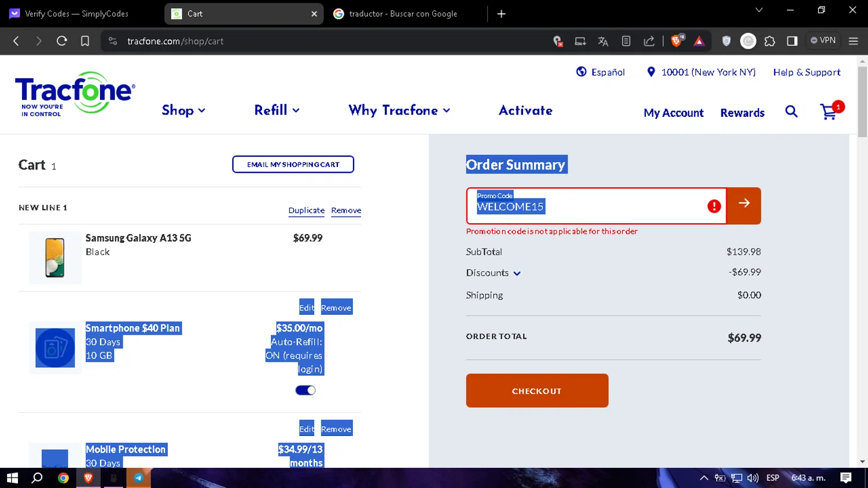The height and width of the screenshot is (488, 868).
Task: Duplicate New Line 1
Action: (307, 210)
